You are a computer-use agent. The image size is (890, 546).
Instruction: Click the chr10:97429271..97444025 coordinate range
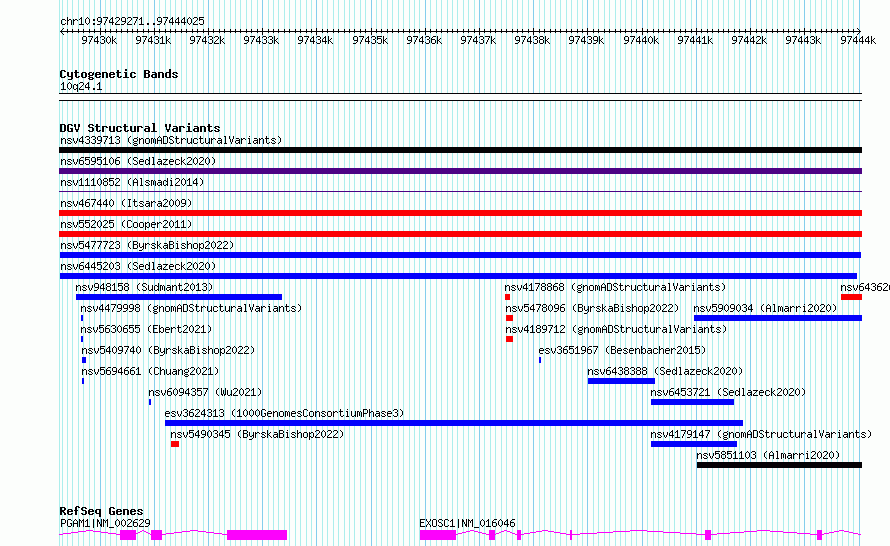[132, 21]
